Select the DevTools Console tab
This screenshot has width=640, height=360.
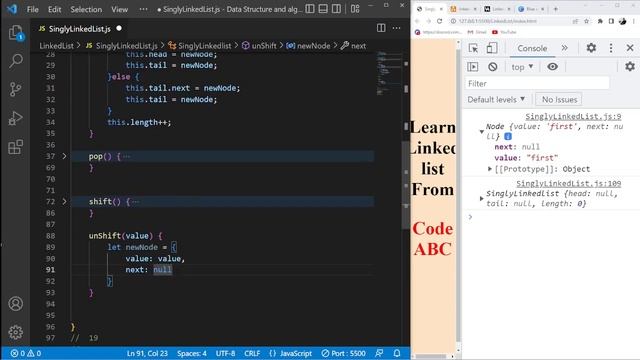point(532,48)
